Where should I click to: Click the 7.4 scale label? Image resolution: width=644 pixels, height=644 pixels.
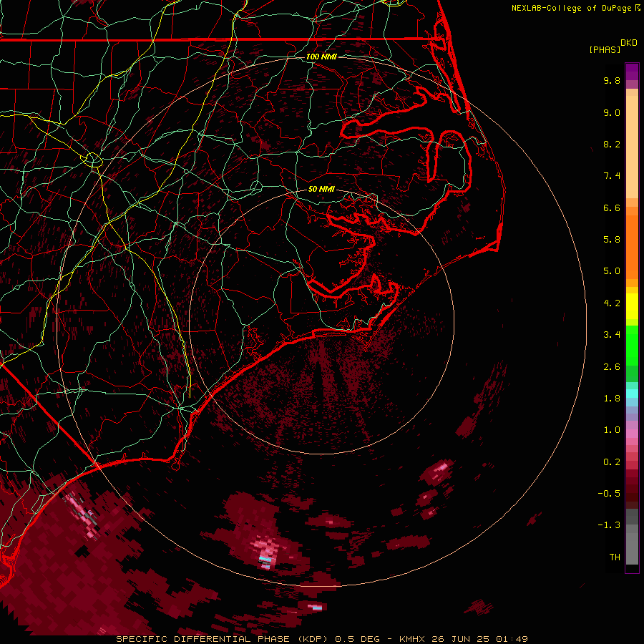click(x=612, y=176)
